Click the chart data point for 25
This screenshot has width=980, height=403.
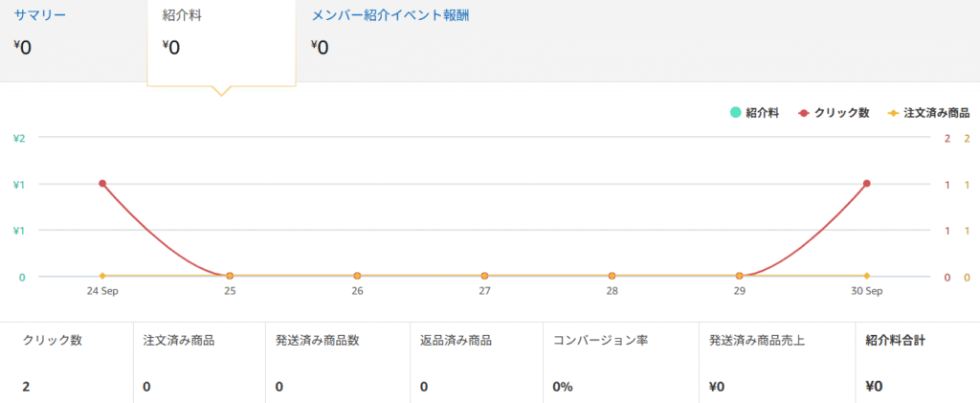point(230,276)
